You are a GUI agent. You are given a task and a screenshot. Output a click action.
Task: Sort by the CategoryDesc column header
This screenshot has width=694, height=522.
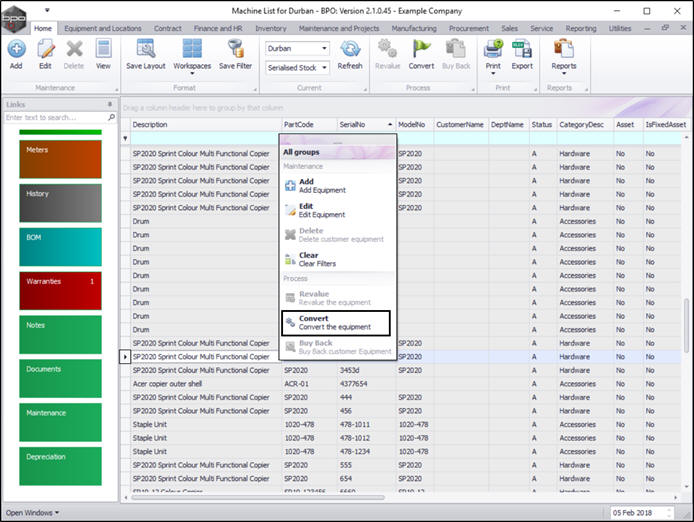pyautogui.click(x=581, y=125)
